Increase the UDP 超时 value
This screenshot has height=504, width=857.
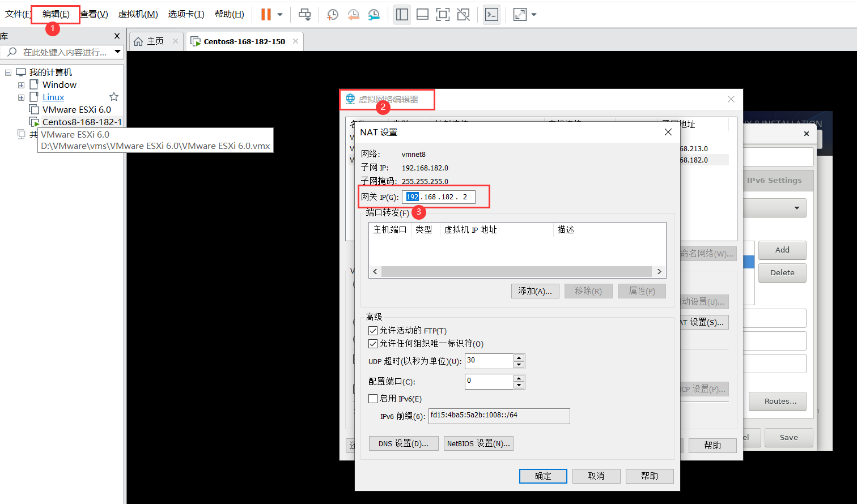point(519,357)
